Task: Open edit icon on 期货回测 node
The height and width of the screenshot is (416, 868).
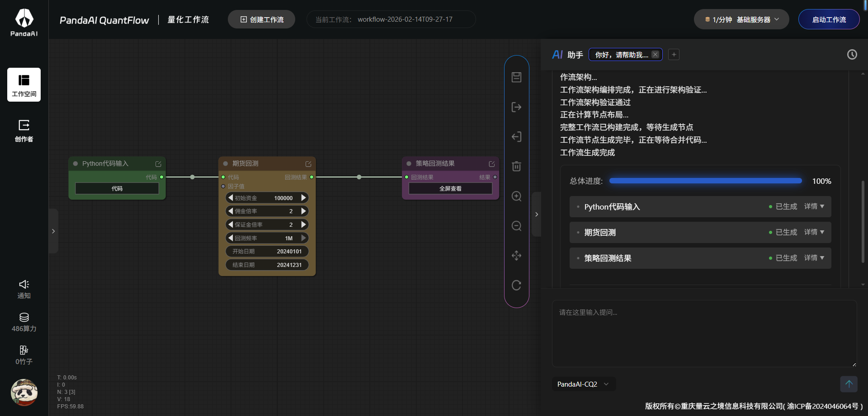Action: click(308, 164)
